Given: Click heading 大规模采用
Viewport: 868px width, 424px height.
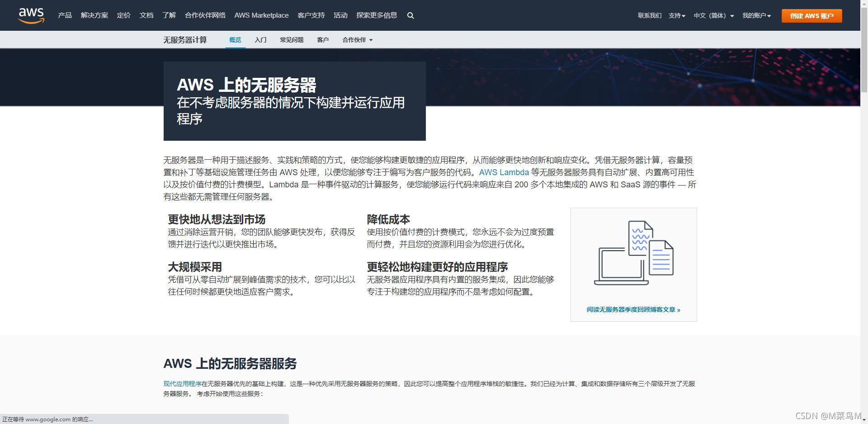Looking at the screenshot, I should click(x=195, y=267).
